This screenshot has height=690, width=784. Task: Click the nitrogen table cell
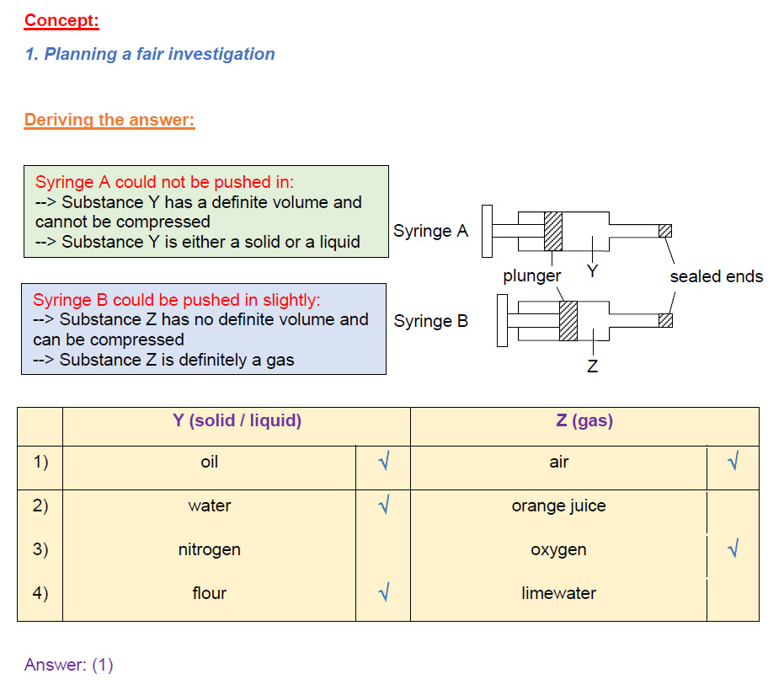(x=210, y=549)
